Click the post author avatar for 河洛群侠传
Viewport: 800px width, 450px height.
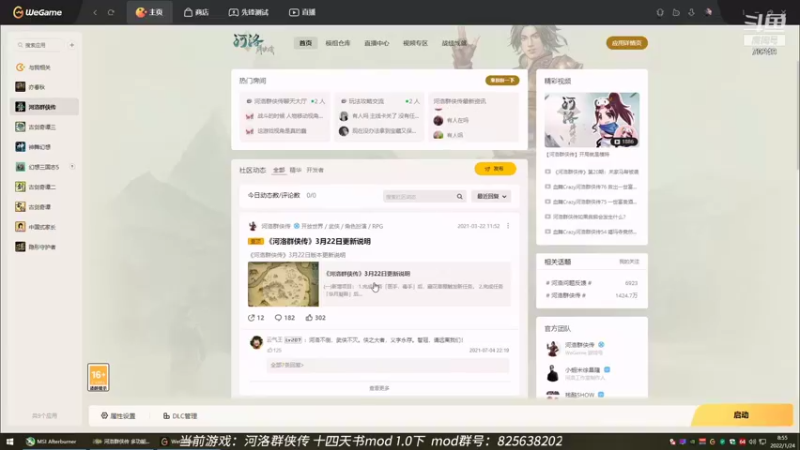point(253,226)
